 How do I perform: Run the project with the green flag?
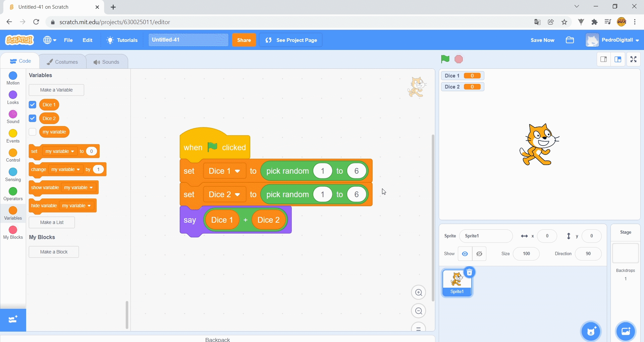click(445, 59)
